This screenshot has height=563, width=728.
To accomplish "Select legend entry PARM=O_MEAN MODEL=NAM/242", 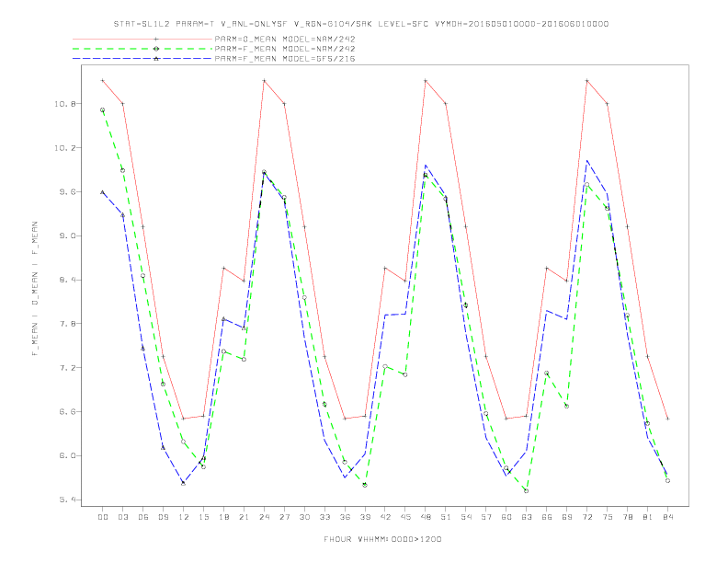I will 285,39.
